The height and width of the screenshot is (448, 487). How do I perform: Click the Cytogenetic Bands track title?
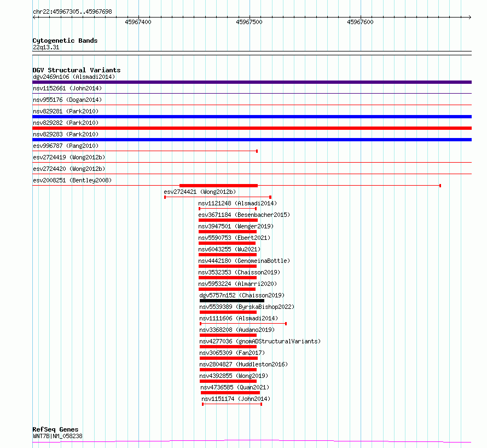point(65,41)
